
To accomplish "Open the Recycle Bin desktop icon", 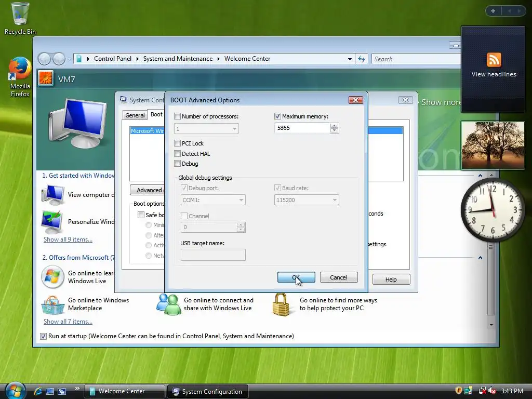I will (20, 18).
